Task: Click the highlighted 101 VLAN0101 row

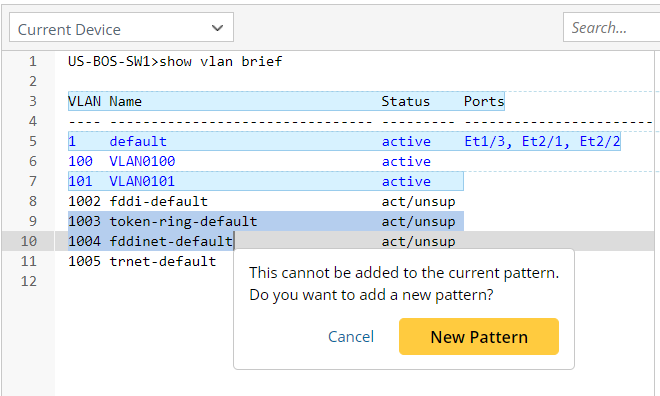Action: point(266,181)
